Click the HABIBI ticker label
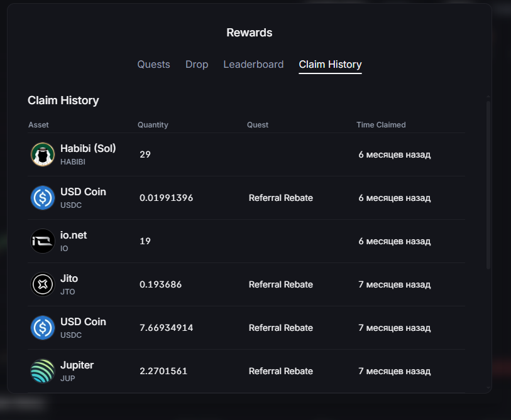 click(x=73, y=162)
